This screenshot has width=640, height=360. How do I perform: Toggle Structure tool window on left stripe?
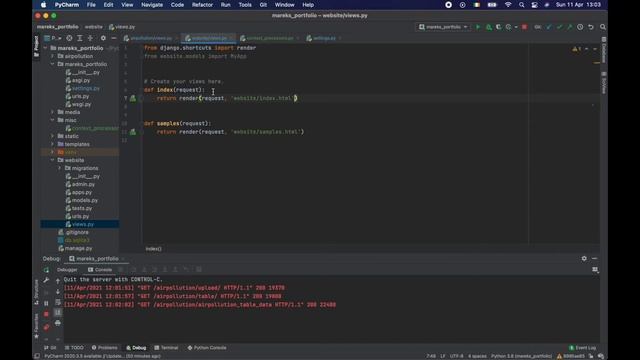pyautogui.click(x=36, y=292)
